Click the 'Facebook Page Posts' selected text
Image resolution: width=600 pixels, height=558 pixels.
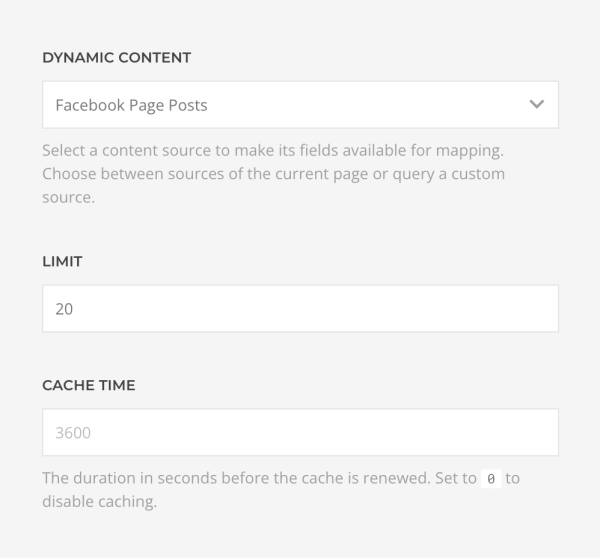(x=131, y=105)
